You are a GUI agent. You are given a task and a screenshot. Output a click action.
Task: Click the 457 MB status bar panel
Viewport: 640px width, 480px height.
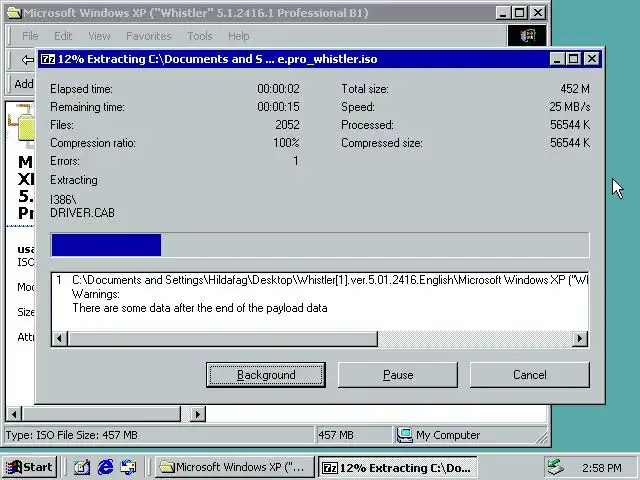[x=353, y=435]
